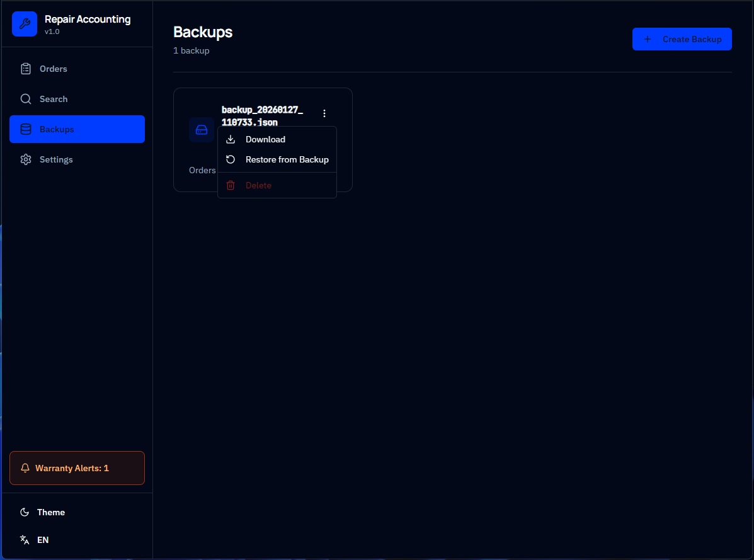754x560 pixels.
Task: Toggle the Theme moon switch
Action: [25, 512]
